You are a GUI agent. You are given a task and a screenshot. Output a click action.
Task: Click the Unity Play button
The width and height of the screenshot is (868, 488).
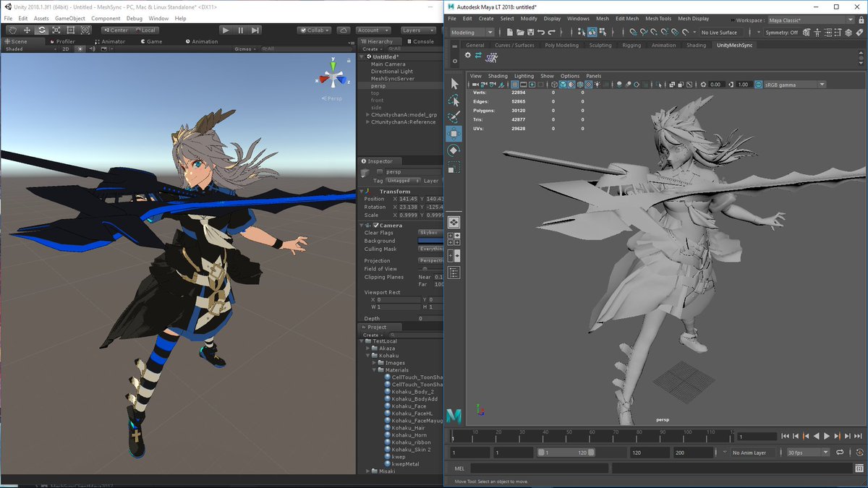click(x=226, y=30)
